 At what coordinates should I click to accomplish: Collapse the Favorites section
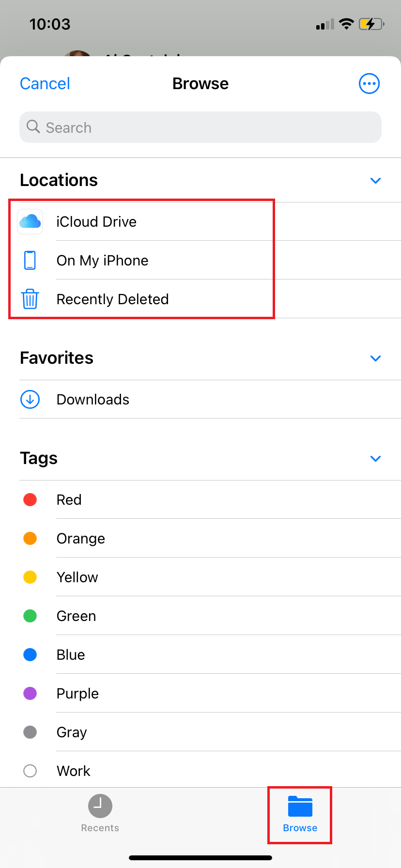tap(376, 358)
